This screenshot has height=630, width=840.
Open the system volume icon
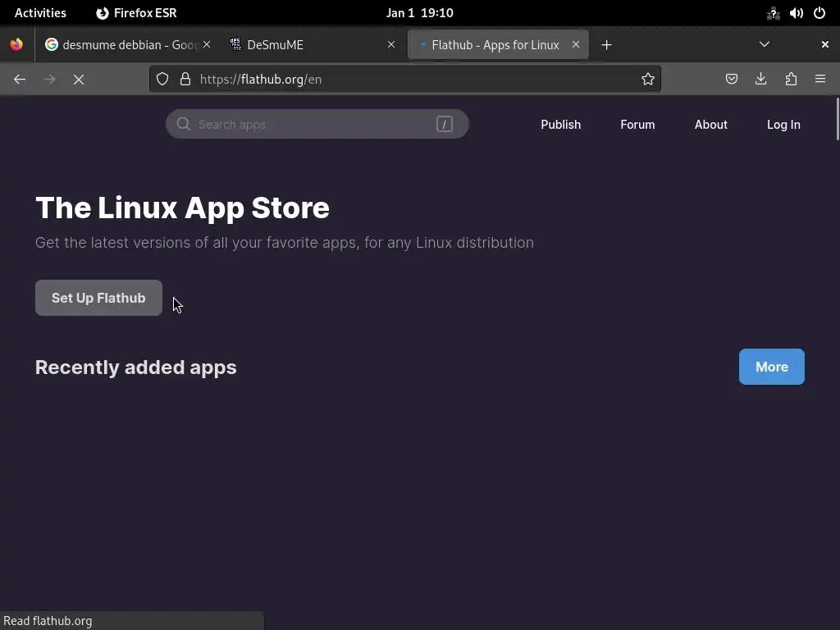[796, 13]
